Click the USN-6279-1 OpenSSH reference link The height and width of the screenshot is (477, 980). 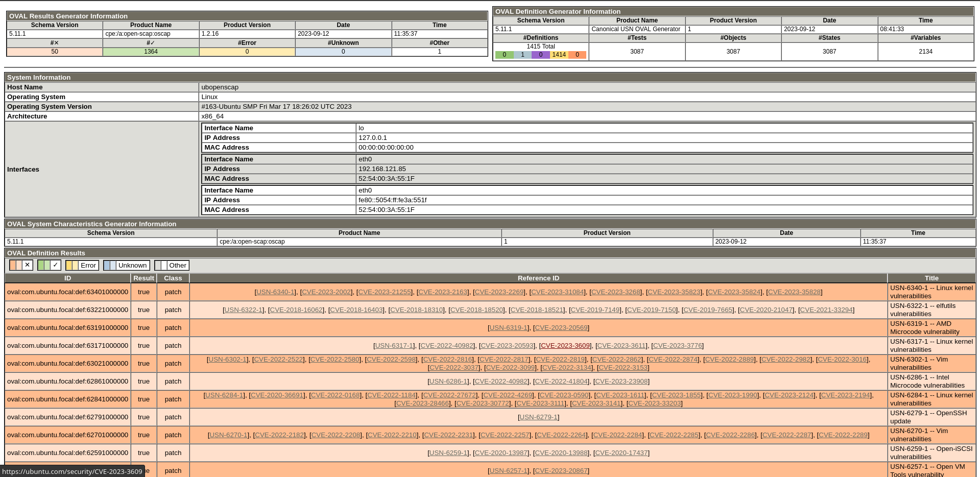(538, 417)
